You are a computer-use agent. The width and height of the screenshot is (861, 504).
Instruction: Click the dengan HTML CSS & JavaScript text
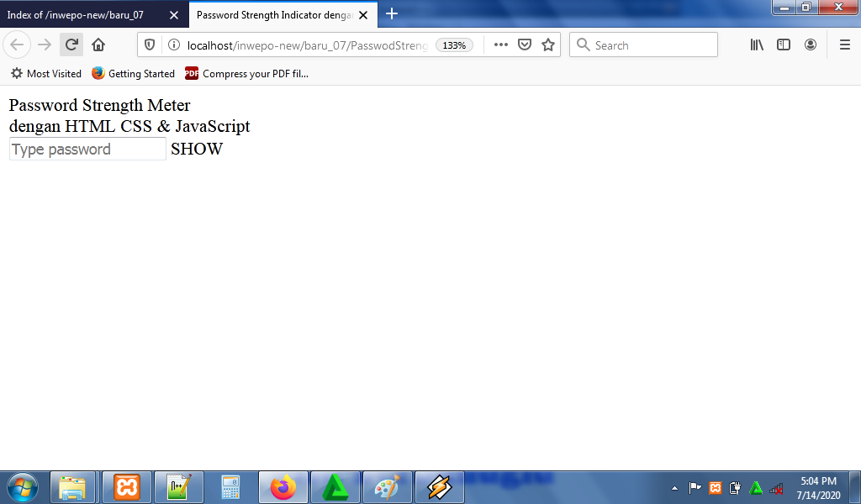pos(129,126)
